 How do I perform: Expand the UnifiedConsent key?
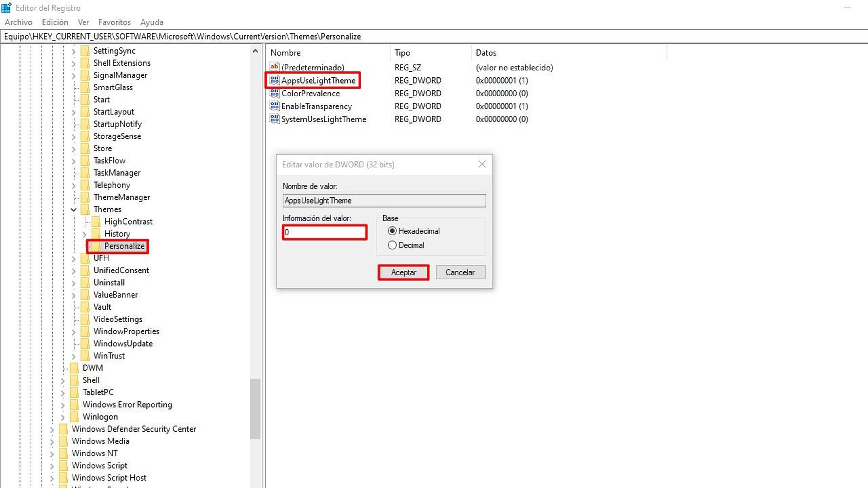(x=73, y=271)
